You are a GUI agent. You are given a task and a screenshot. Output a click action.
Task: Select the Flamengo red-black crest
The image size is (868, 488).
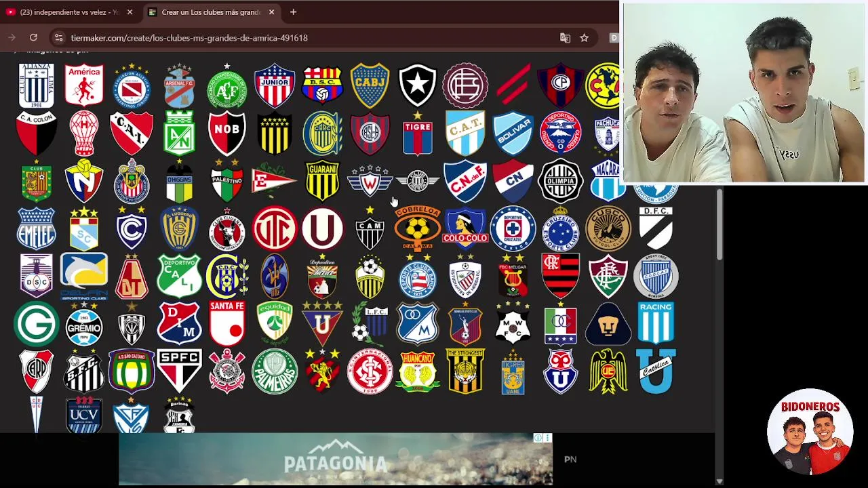pyautogui.click(x=561, y=277)
